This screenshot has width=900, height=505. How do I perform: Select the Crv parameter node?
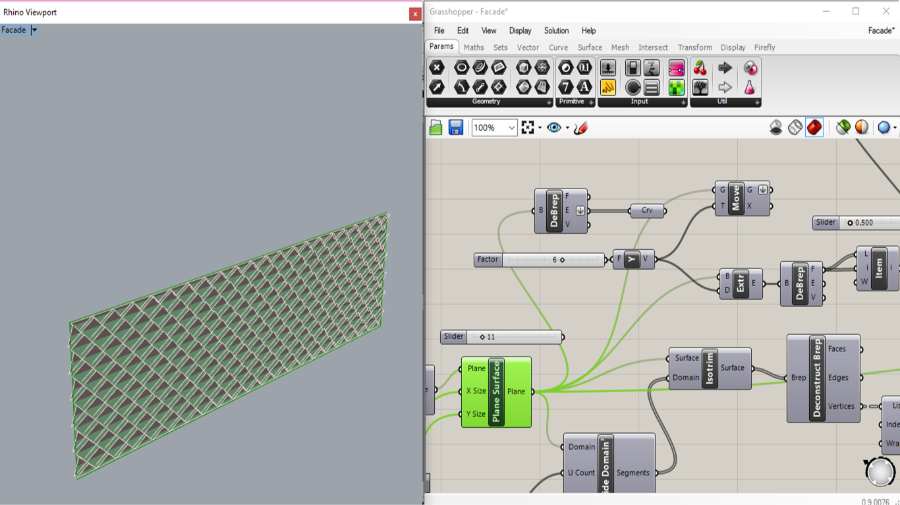(647, 211)
